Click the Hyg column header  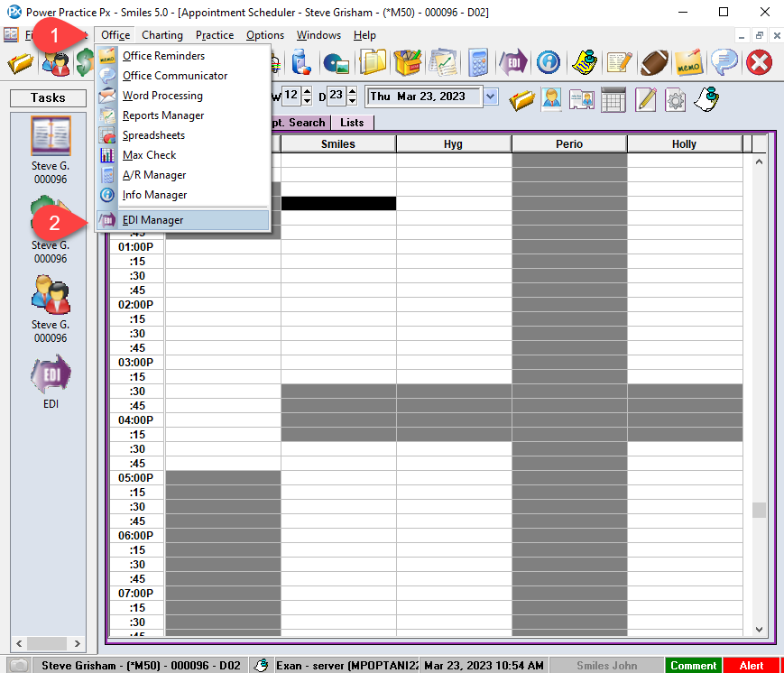(x=454, y=144)
